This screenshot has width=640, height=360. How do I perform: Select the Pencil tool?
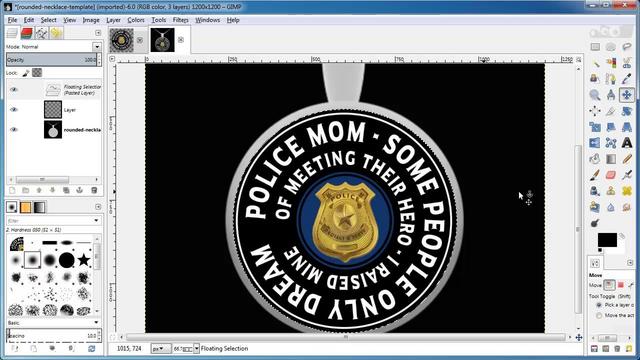pyautogui.click(x=627, y=159)
